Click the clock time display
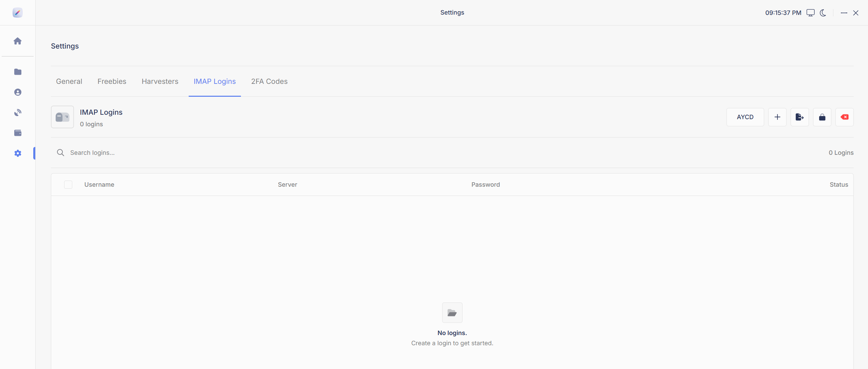Screen dimensions: 868x369 783,13
